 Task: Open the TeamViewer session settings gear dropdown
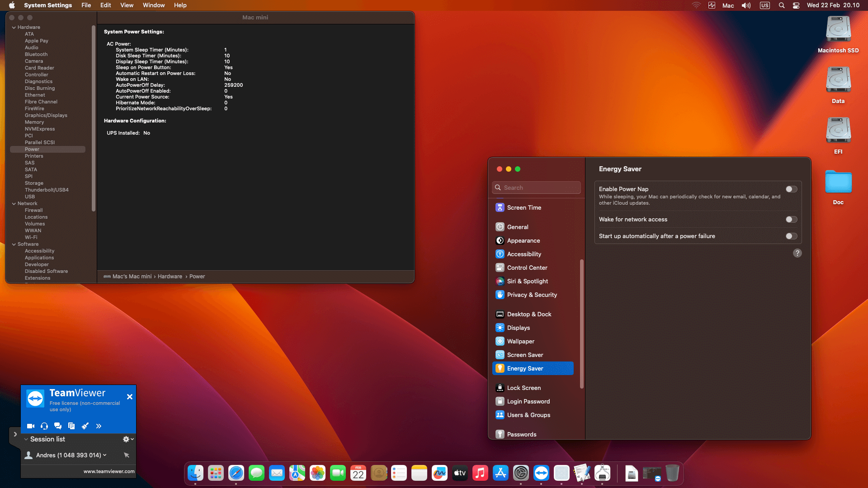pyautogui.click(x=128, y=439)
